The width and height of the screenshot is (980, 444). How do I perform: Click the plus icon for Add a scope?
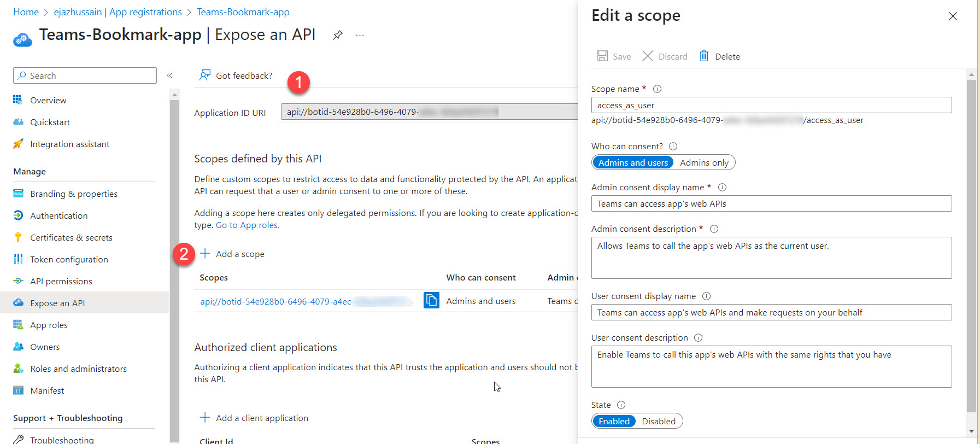[x=205, y=253]
